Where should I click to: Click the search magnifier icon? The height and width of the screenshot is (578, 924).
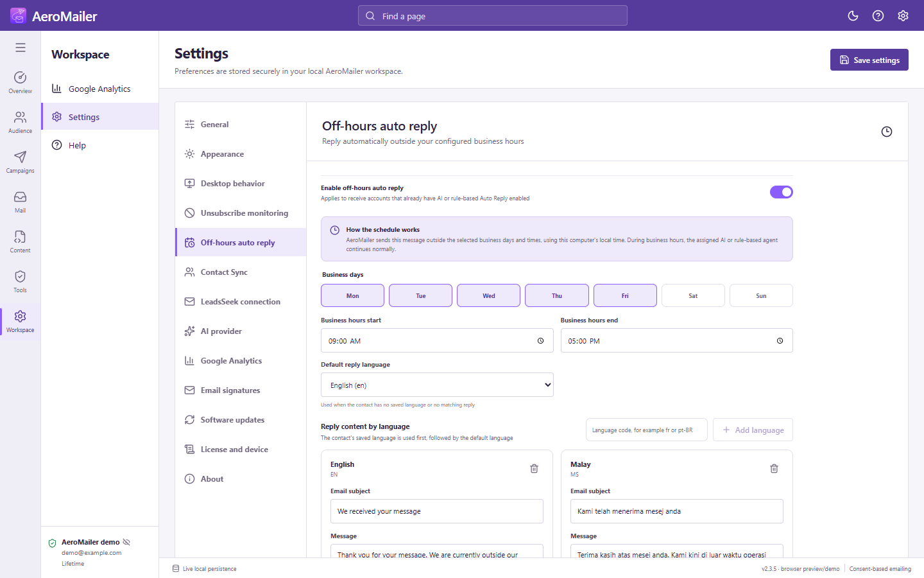370,16
